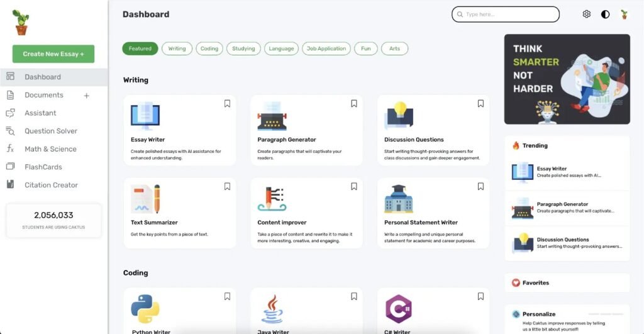Click the Caktus cactus logo
644x334 pixels.
[21, 22]
